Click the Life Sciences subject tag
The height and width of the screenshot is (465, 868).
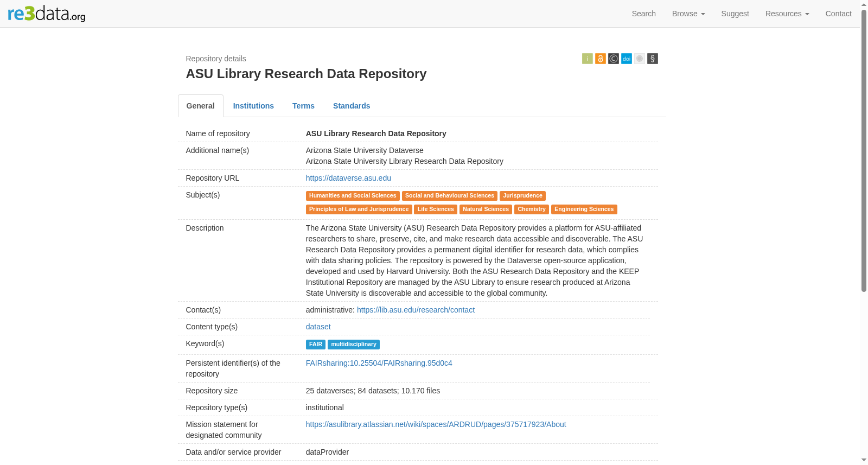click(x=436, y=209)
